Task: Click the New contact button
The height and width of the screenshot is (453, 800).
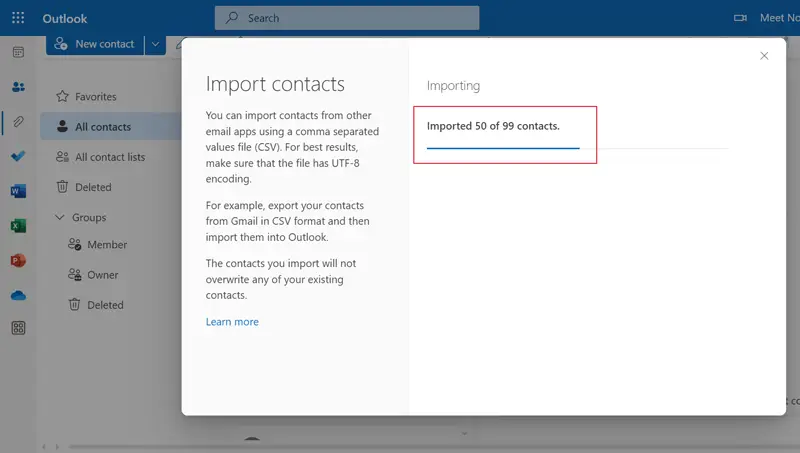Action: tap(95, 44)
